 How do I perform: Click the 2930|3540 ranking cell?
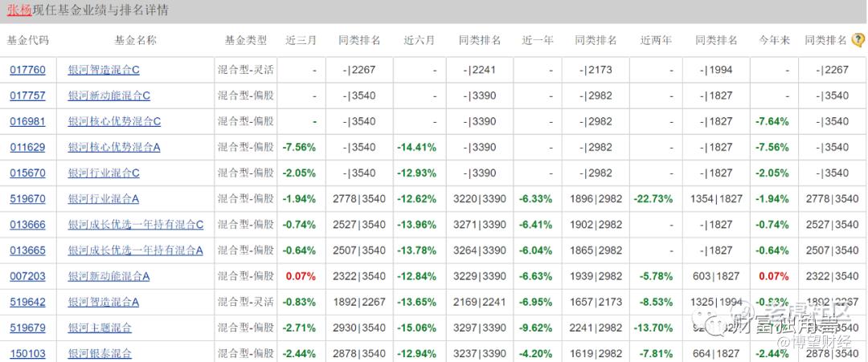click(x=359, y=327)
